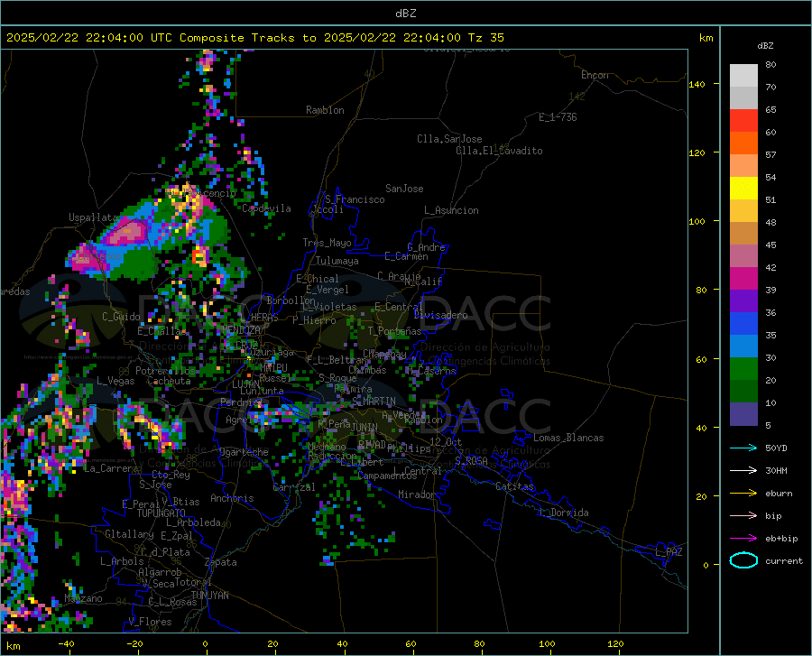The image size is (812, 656).
Task: Click the 'Mirador' map label
Action: [x=417, y=494]
